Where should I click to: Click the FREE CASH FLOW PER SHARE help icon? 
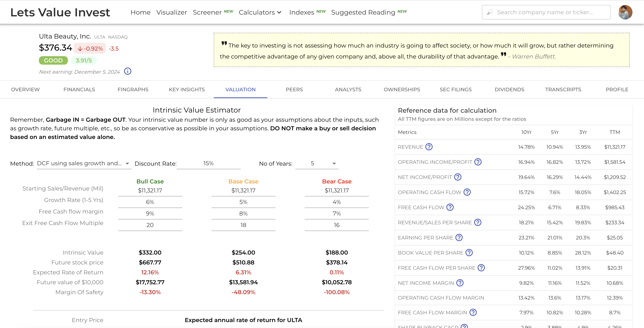pyautogui.click(x=481, y=268)
